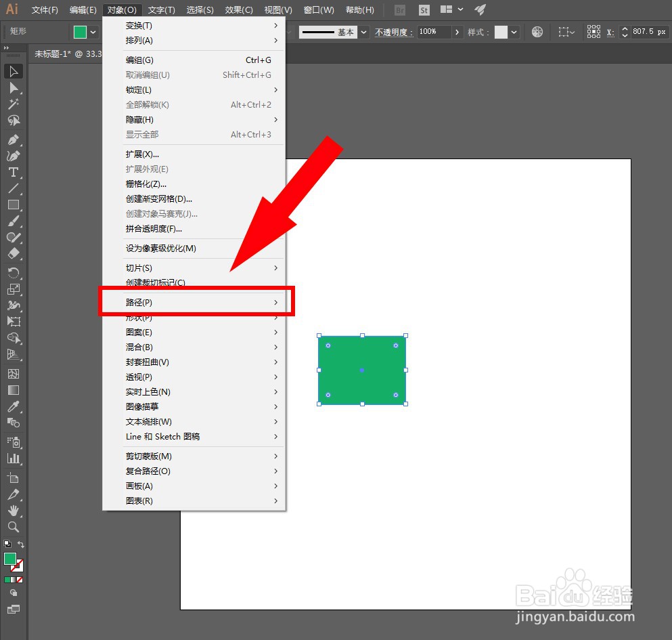
Task: Click the X position value field
Action: click(x=649, y=32)
